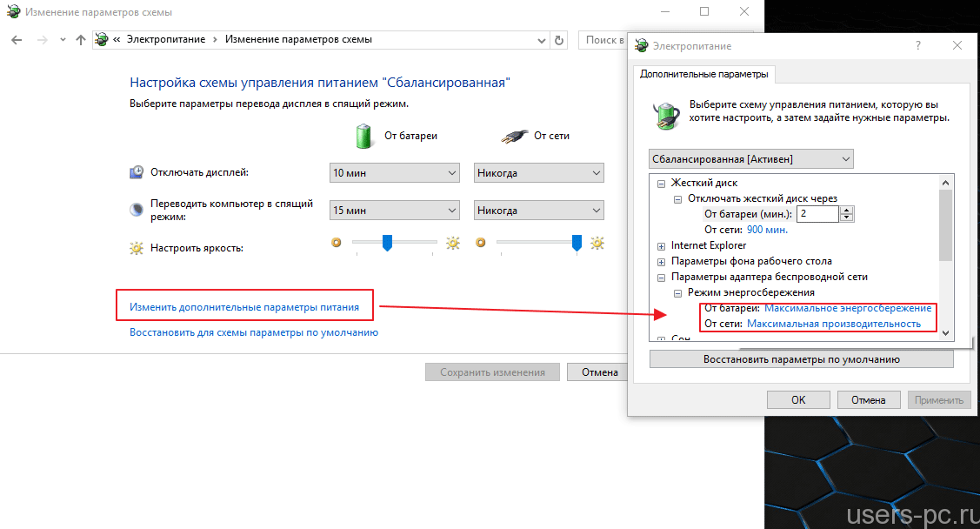
Task: Click the Refresh address bar icon
Action: tap(559, 40)
